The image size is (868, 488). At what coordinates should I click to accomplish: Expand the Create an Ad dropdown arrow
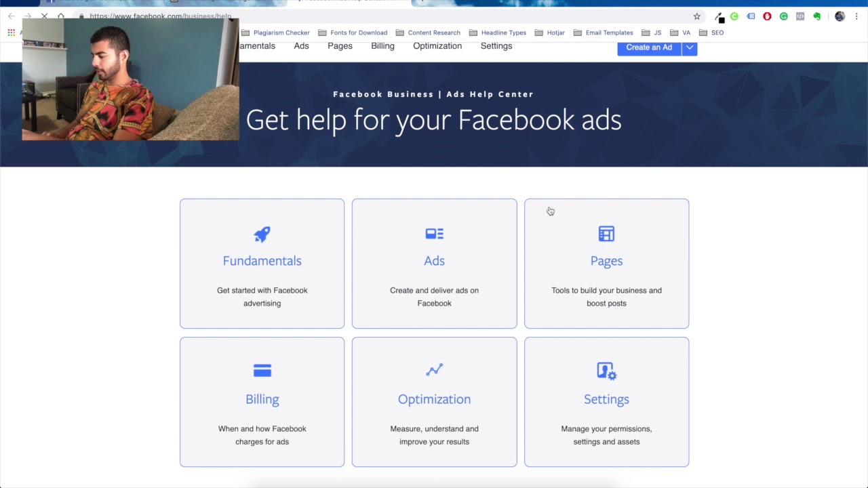690,47
